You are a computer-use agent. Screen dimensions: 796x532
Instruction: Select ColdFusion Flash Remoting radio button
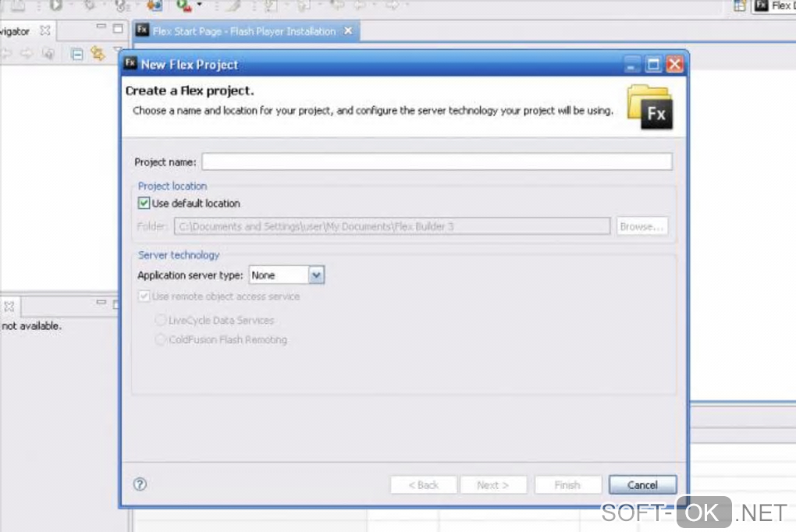coord(161,339)
